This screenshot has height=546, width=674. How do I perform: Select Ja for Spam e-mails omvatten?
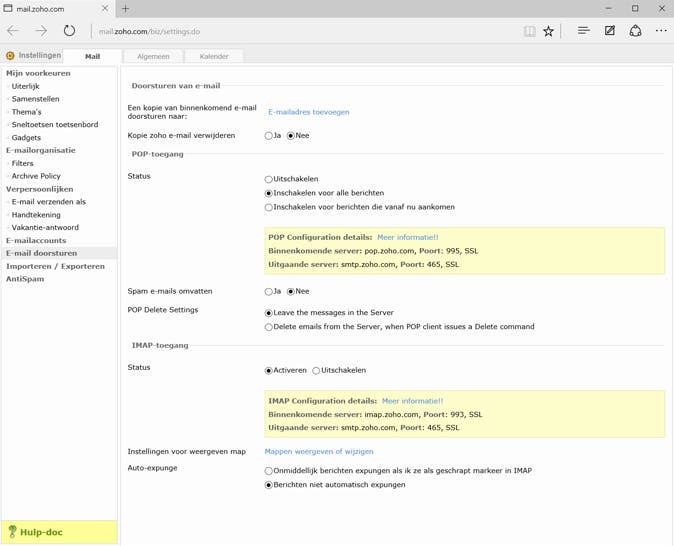click(x=269, y=291)
